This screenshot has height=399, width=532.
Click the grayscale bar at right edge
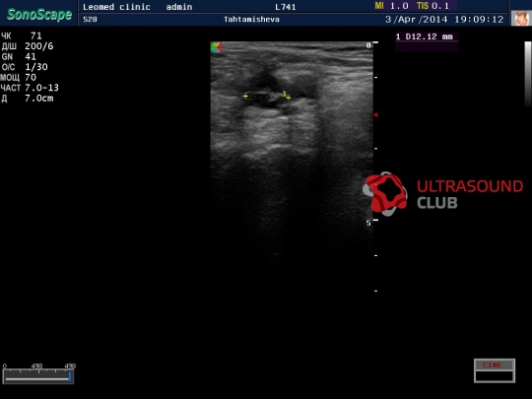(x=528, y=74)
